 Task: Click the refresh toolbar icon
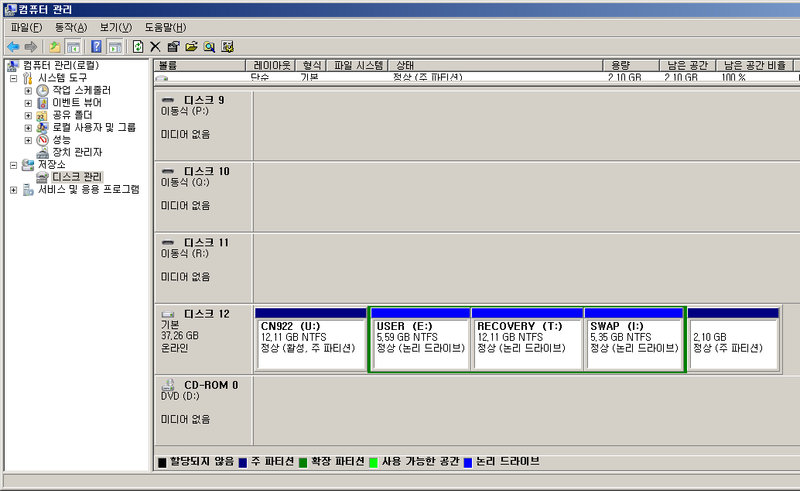138,46
